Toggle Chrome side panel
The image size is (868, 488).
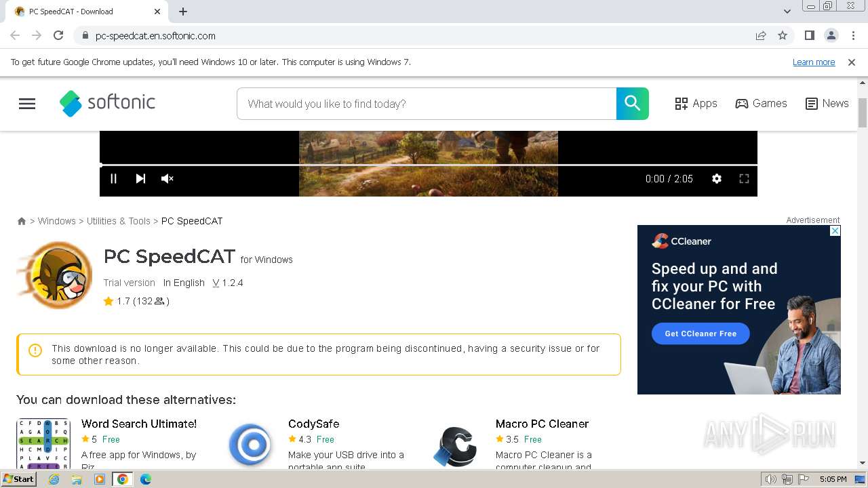pyautogui.click(x=809, y=36)
